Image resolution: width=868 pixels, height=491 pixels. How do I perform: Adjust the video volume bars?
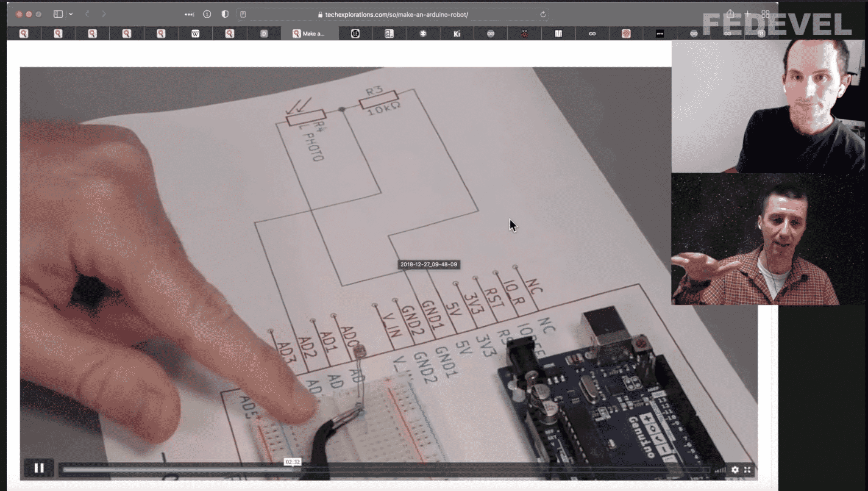[720, 470]
